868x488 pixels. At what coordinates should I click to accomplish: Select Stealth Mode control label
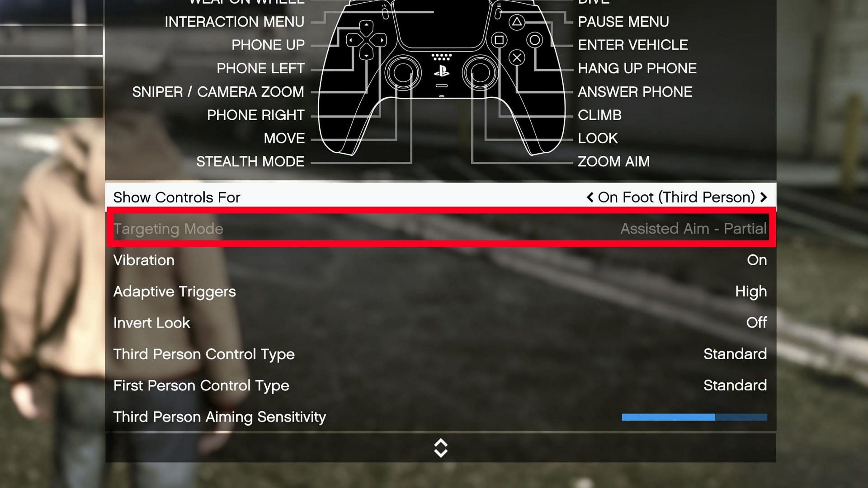tap(250, 161)
